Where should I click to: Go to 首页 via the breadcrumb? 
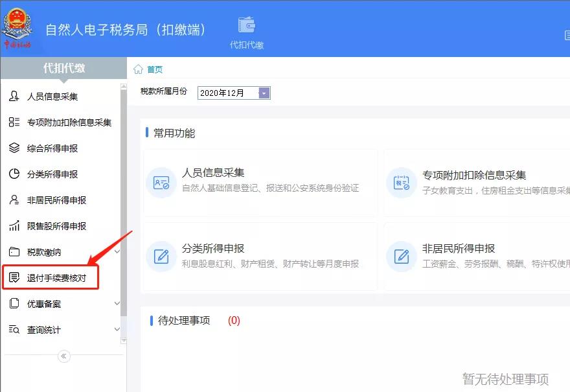click(x=154, y=69)
